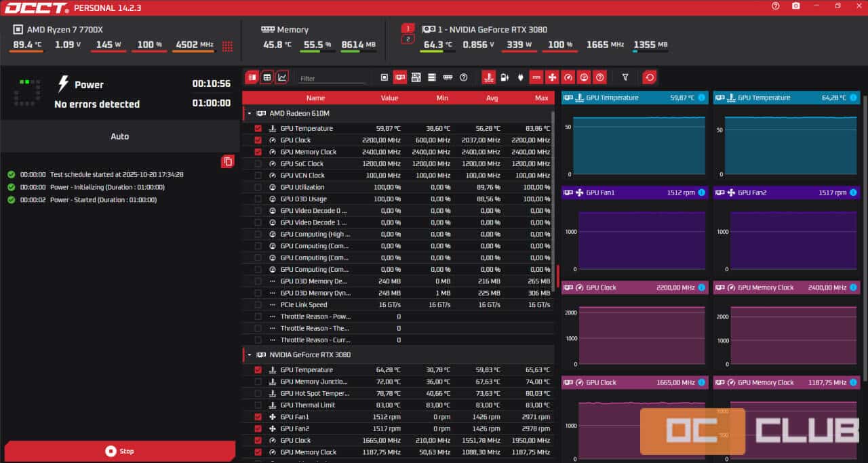Image resolution: width=868 pixels, height=463 pixels.
Task: Click the temperature sensor filter icon
Action: coord(488,77)
